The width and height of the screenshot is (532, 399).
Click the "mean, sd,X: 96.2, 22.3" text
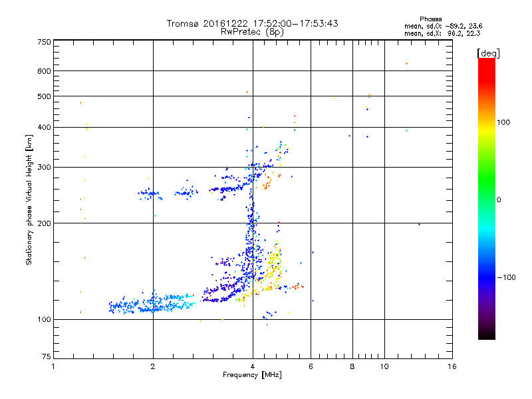click(442, 33)
